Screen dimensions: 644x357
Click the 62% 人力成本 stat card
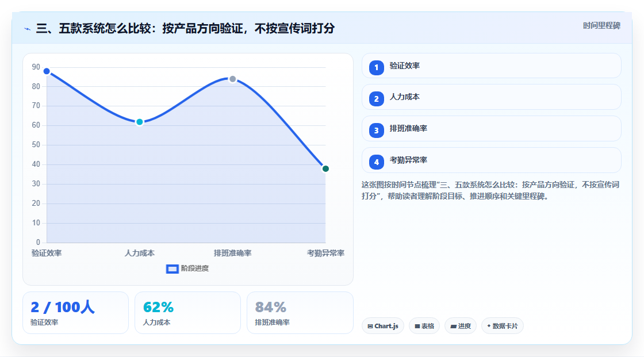(187, 313)
